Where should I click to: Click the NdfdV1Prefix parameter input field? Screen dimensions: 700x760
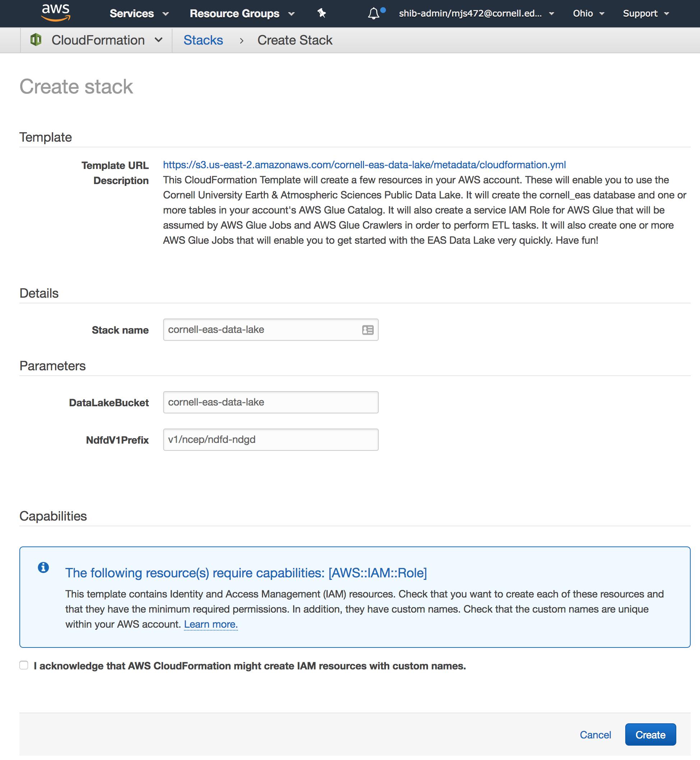tap(271, 439)
